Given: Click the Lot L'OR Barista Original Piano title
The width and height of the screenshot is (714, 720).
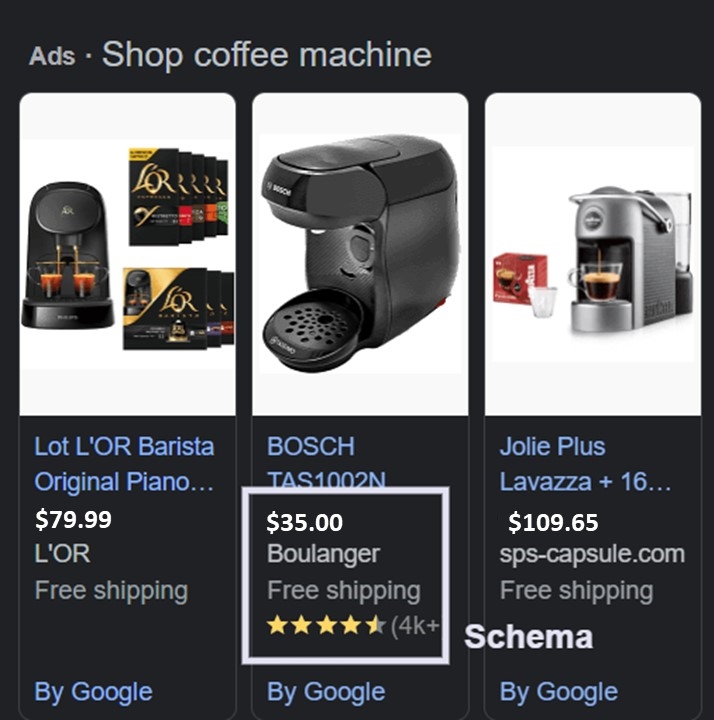Looking at the screenshot, I should 124,464.
